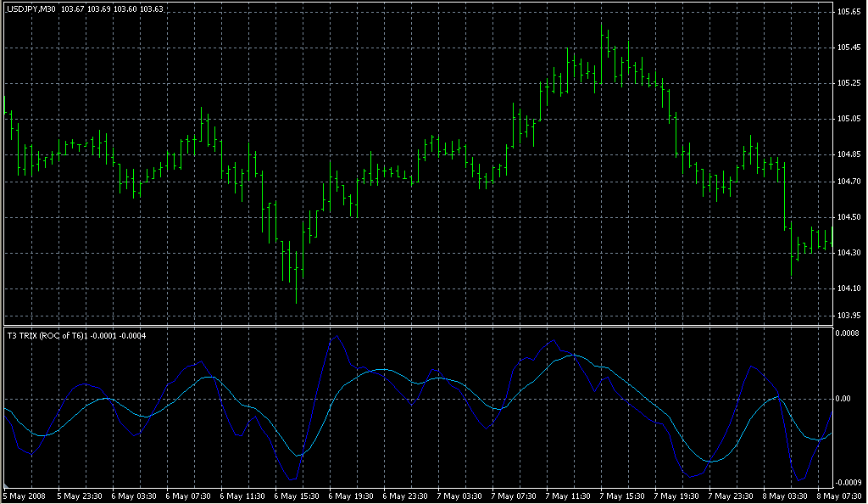This screenshot has width=868, height=504.
Task: Click the highest price bar near 105.60
Action: (x=603, y=25)
